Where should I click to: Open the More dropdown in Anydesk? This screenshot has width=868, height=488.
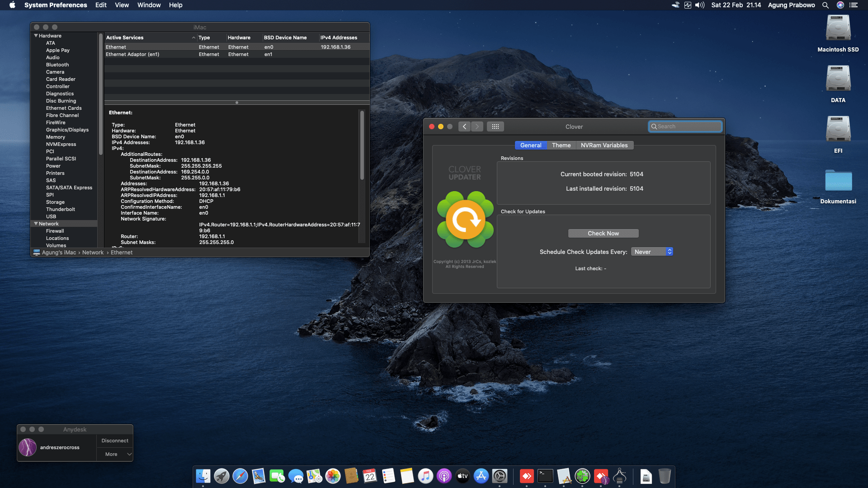pos(115,454)
